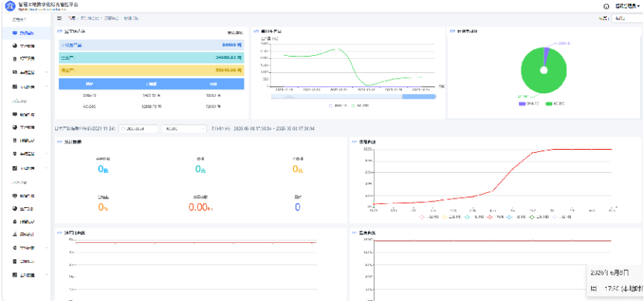This screenshot has width=644, height=301.
Task: Open the monitor icon item in second sidebar group
Action: 26,114
